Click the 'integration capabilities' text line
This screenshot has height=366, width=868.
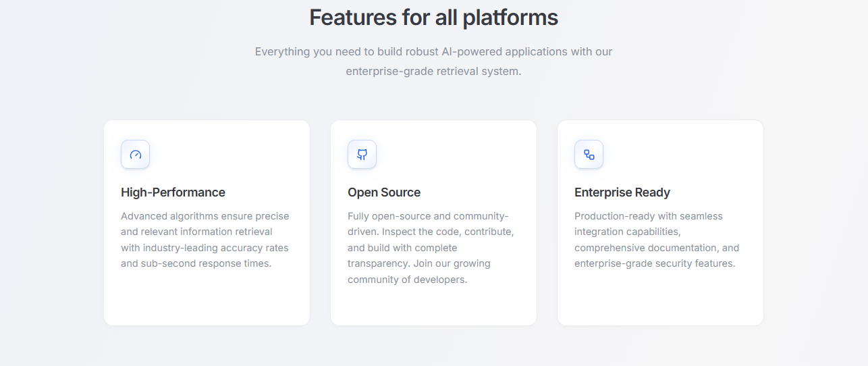[627, 232]
